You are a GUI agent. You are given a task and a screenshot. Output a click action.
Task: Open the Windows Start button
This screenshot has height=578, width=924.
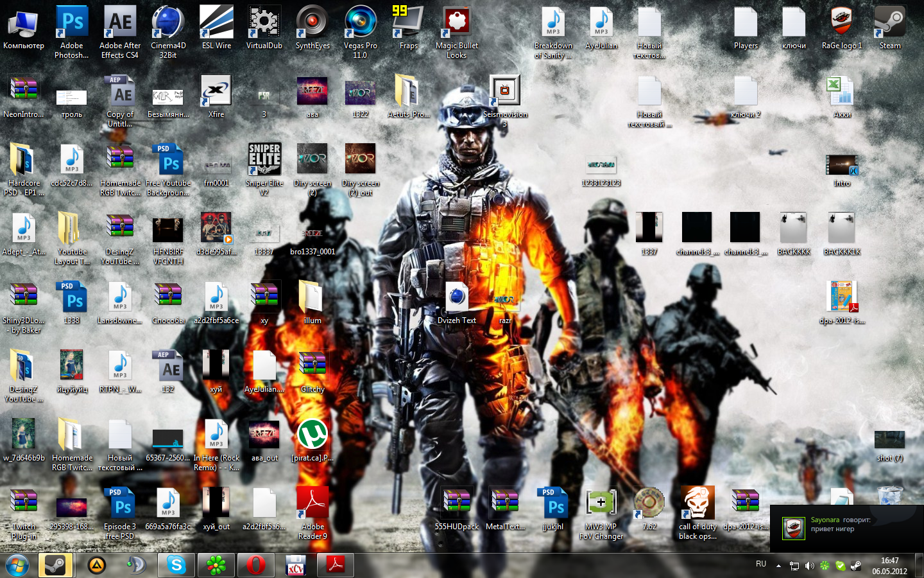click(17, 565)
